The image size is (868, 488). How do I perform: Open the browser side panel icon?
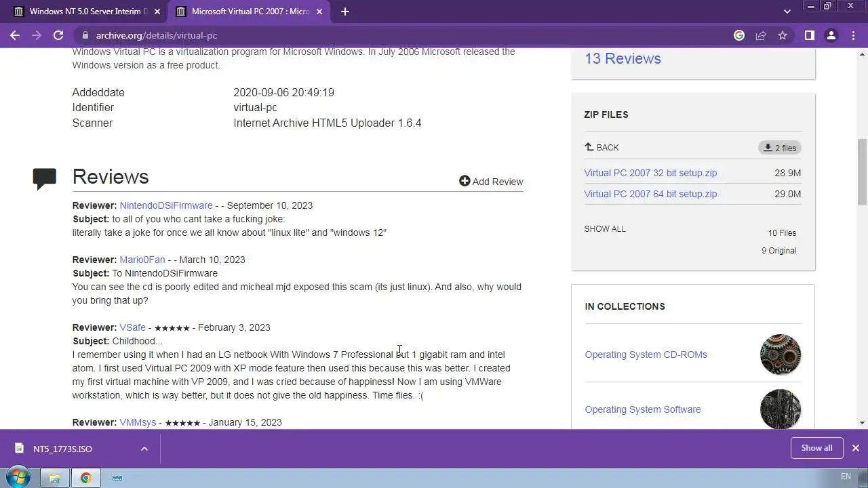pos(810,35)
